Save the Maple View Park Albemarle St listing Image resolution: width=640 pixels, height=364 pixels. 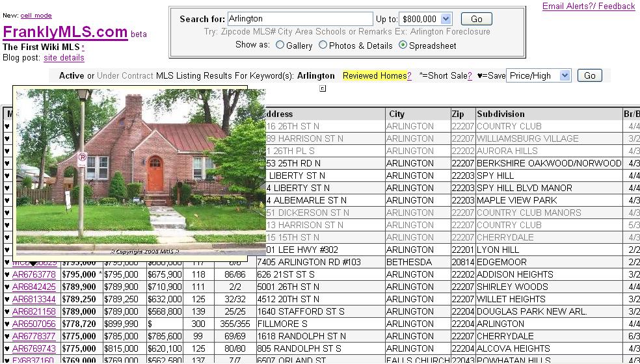(7, 200)
